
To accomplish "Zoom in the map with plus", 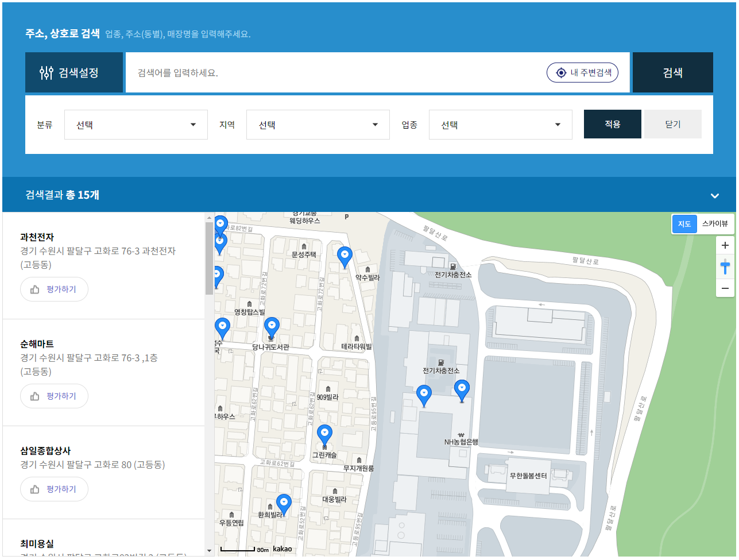I will click(x=725, y=245).
